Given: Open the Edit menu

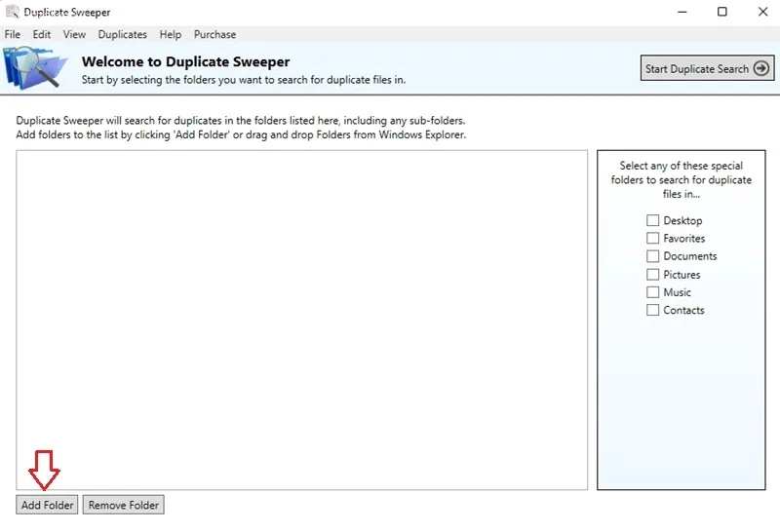Looking at the screenshot, I should pos(42,34).
